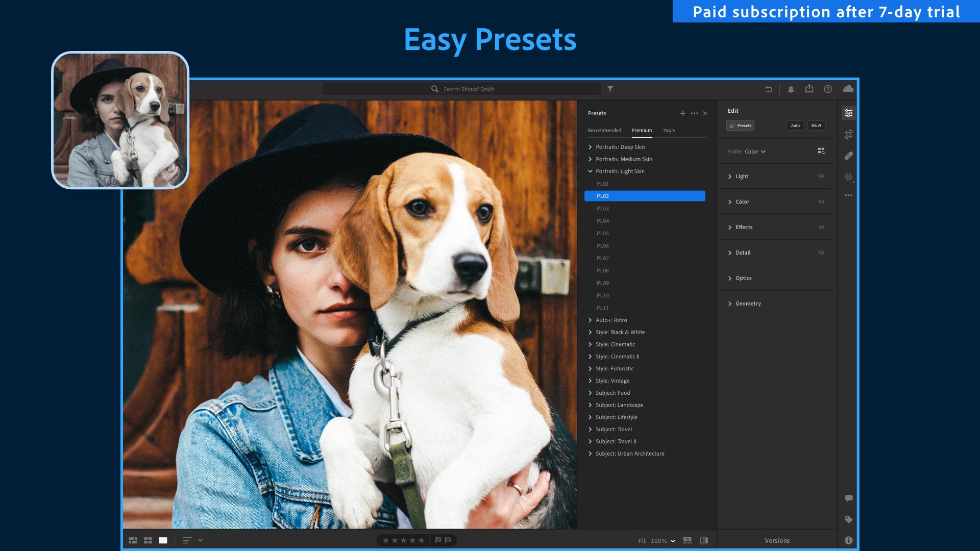Set rating to five stars
The height and width of the screenshot is (551, 980).
click(421, 540)
